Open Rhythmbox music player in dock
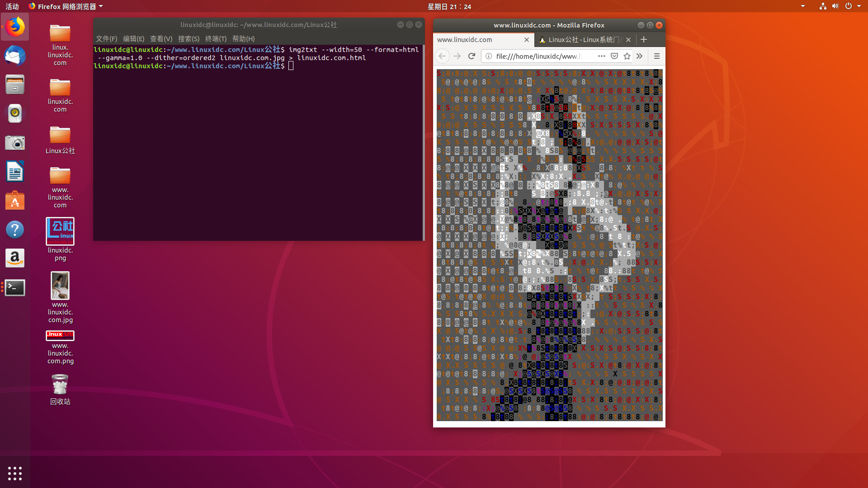868x488 pixels. [15, 114]
